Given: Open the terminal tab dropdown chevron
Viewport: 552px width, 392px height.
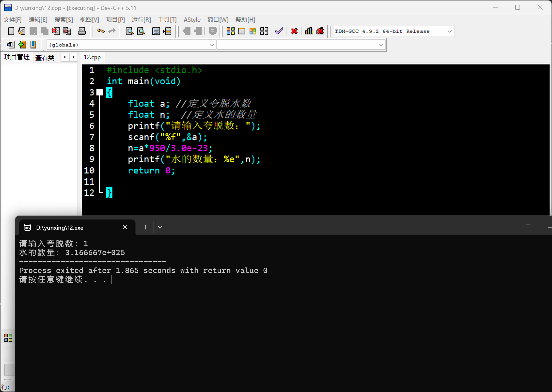Looking at the screenshot, I should point(160,227).
